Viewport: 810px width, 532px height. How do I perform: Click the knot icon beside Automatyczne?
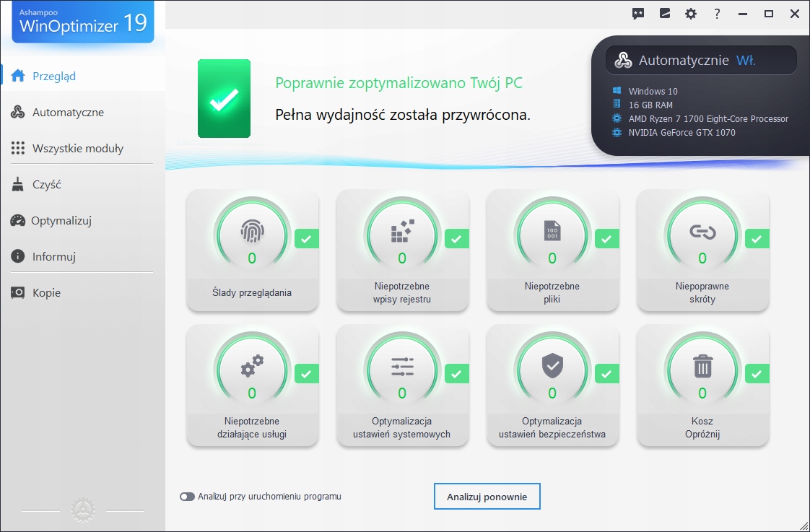pos(17,112)
